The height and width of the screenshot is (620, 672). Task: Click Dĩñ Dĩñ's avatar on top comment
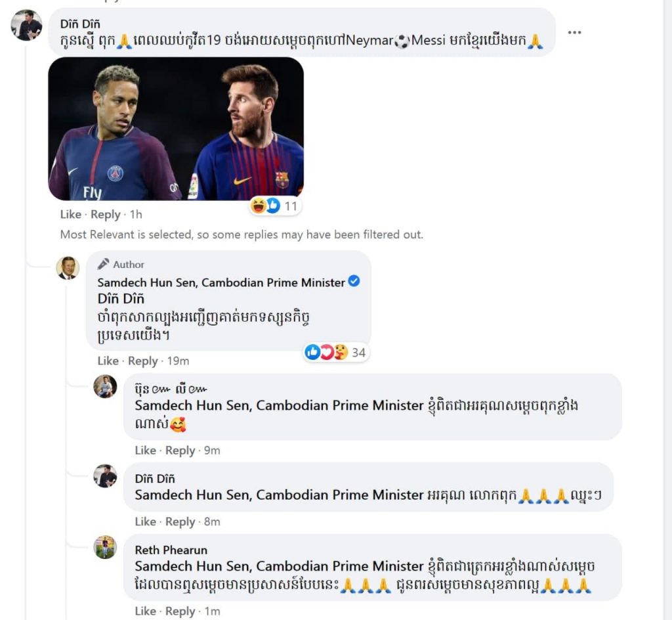(27, 26)
